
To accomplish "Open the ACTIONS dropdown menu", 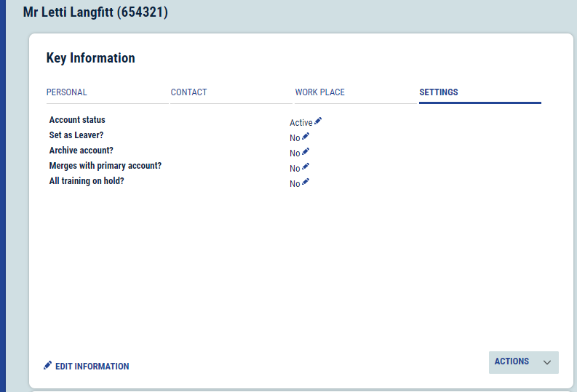I will [x=512, y=361].
